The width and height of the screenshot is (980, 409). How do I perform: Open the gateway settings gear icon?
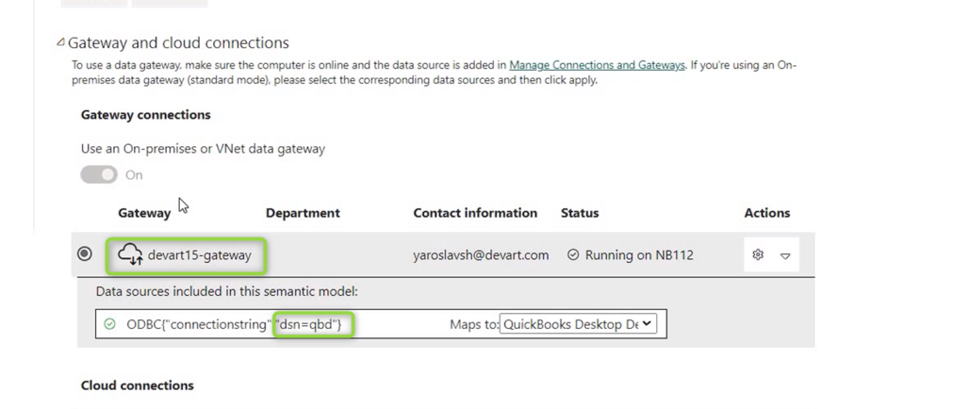pyautogui.click(x=758, y=255)
